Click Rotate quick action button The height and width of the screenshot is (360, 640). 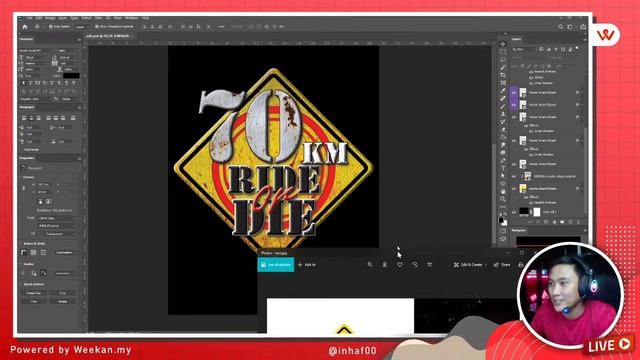pyautogui.click(x=63, y=301)
